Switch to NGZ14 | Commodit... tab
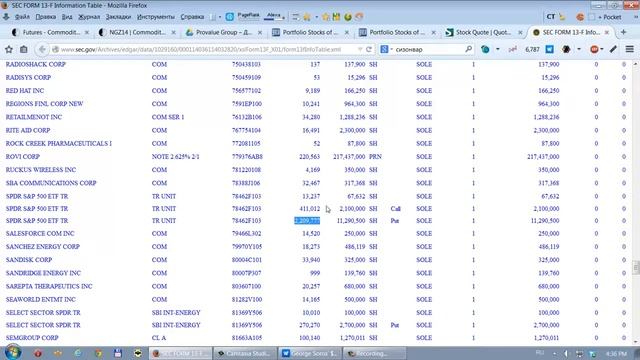The image size is (640, 360). (137, 32)
